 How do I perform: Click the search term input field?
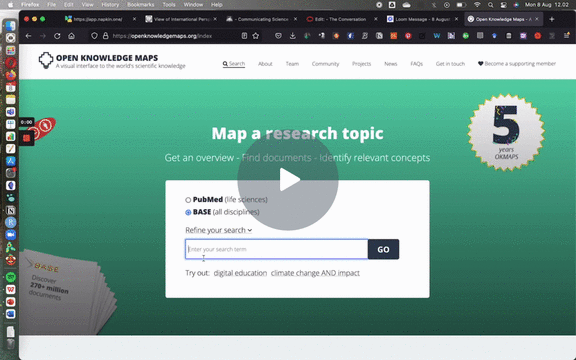276,249
